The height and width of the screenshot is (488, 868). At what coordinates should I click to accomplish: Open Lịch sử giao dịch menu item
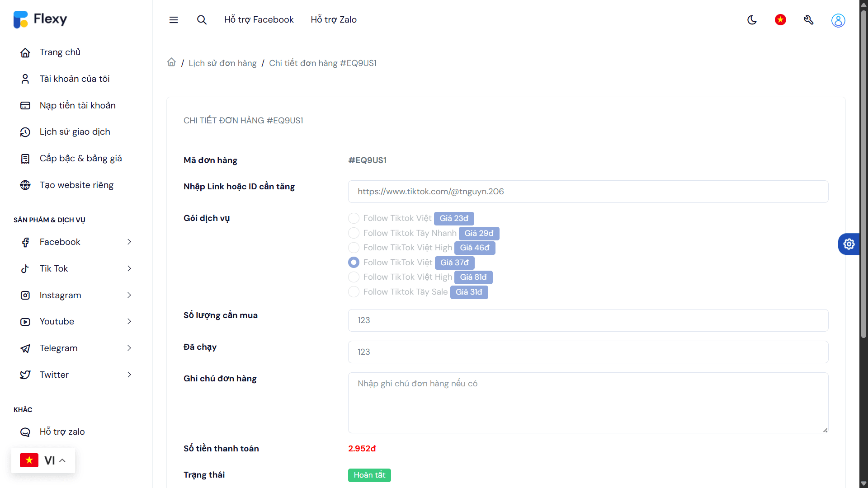76,132
